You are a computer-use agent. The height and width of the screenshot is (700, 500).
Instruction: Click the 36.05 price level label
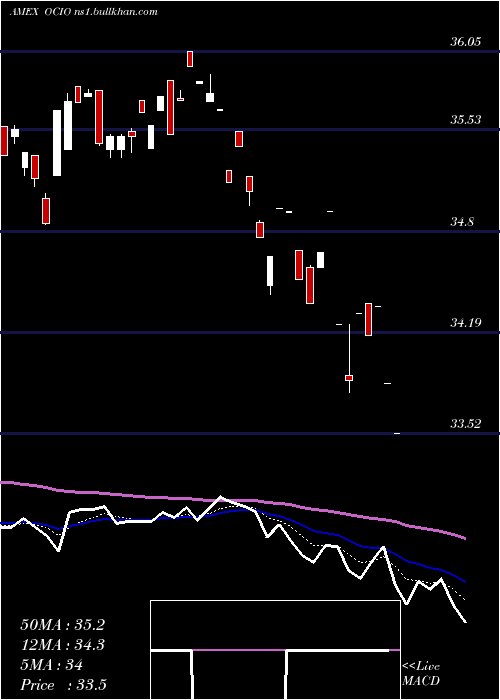(466, 42)
